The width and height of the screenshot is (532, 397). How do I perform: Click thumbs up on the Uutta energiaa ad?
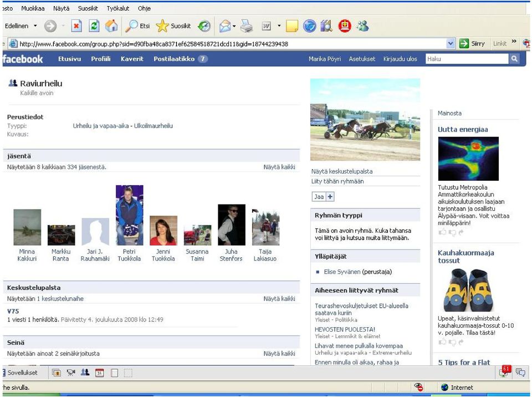click(442, 232)
